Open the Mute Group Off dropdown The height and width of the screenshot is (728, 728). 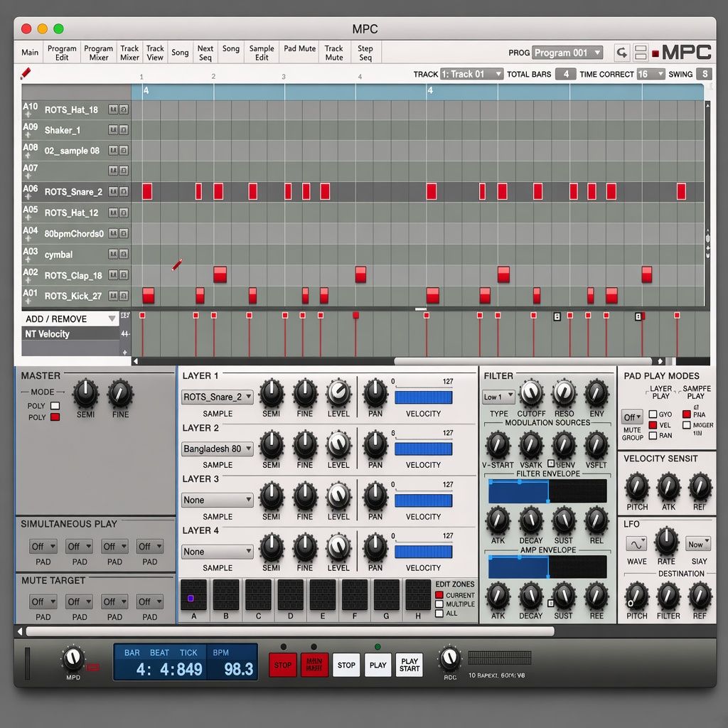[632, 417]
